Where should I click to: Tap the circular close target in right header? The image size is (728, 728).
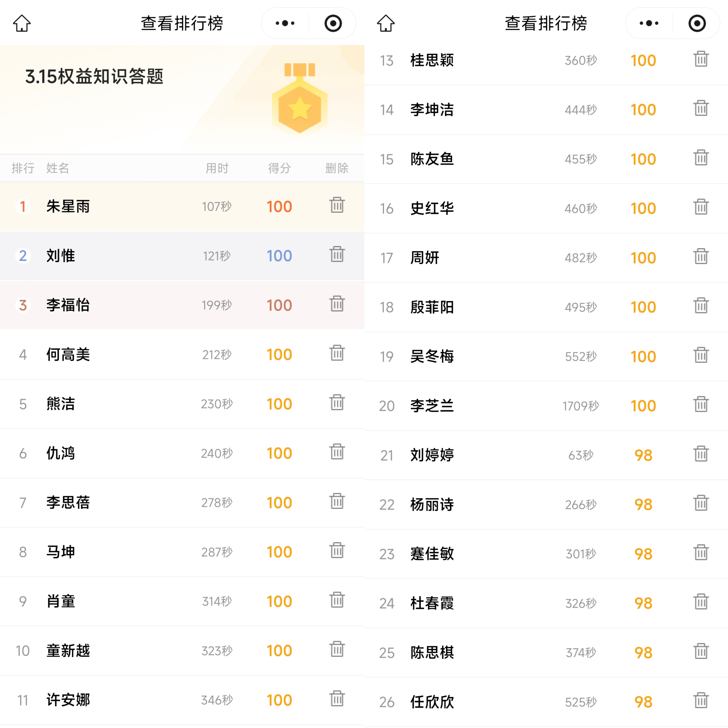click(x=697, y=23)
